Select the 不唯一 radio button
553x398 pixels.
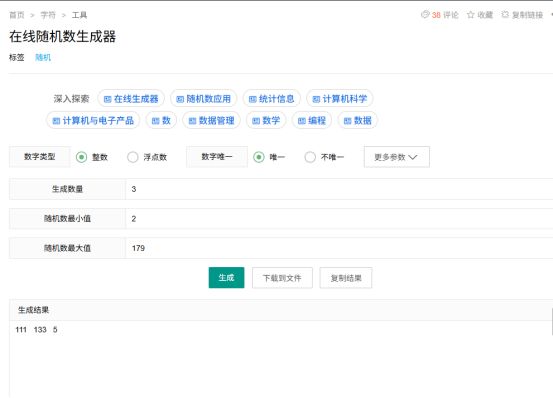(310, 157)
